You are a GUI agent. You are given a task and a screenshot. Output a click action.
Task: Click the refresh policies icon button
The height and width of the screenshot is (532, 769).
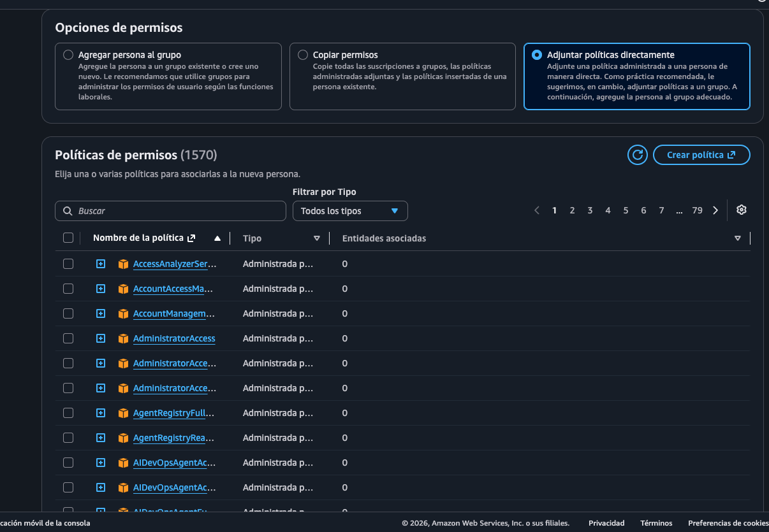638,155
